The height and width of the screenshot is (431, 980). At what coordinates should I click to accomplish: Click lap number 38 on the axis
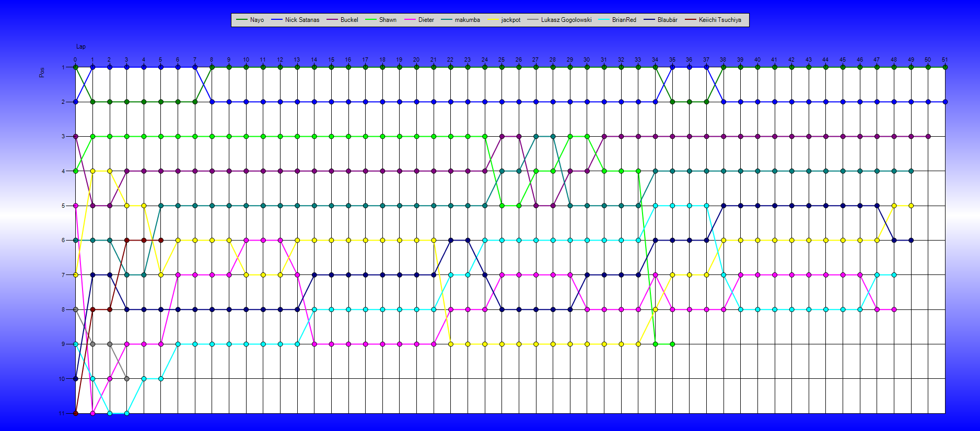pos(723,59)
